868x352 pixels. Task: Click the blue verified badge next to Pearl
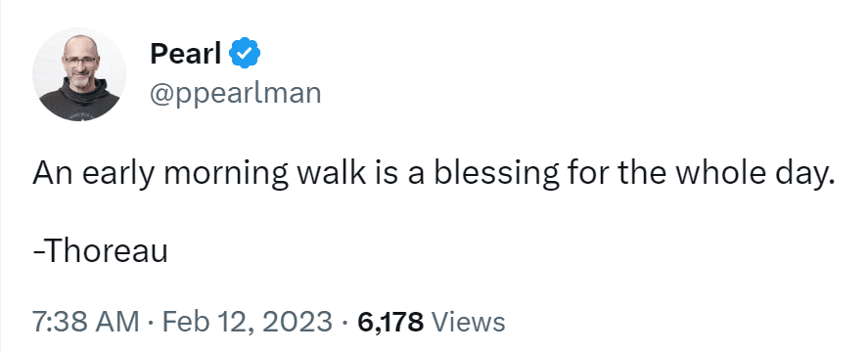246,54
